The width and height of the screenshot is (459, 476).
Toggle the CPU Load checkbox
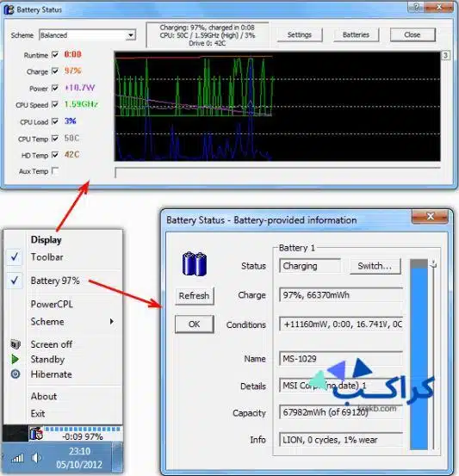coord(55,121)
